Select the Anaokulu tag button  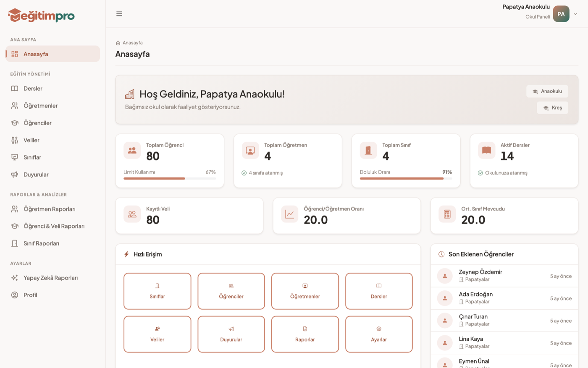point(547,91)
